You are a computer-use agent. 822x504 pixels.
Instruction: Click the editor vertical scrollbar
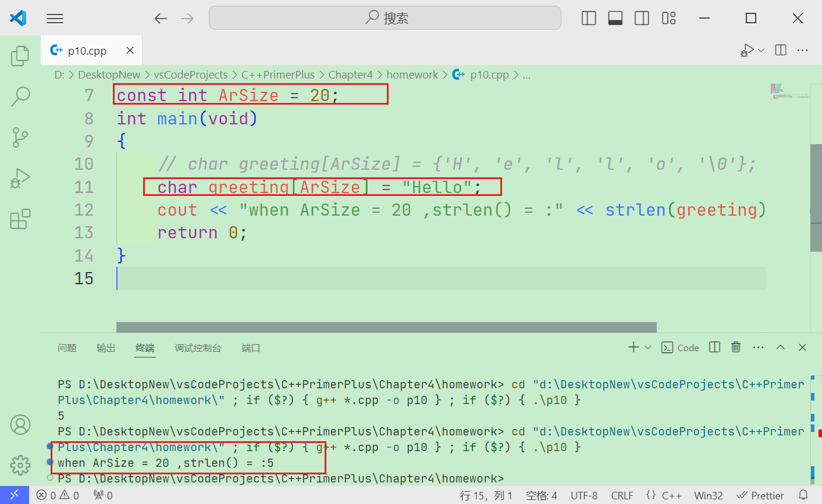pos(816,198)
